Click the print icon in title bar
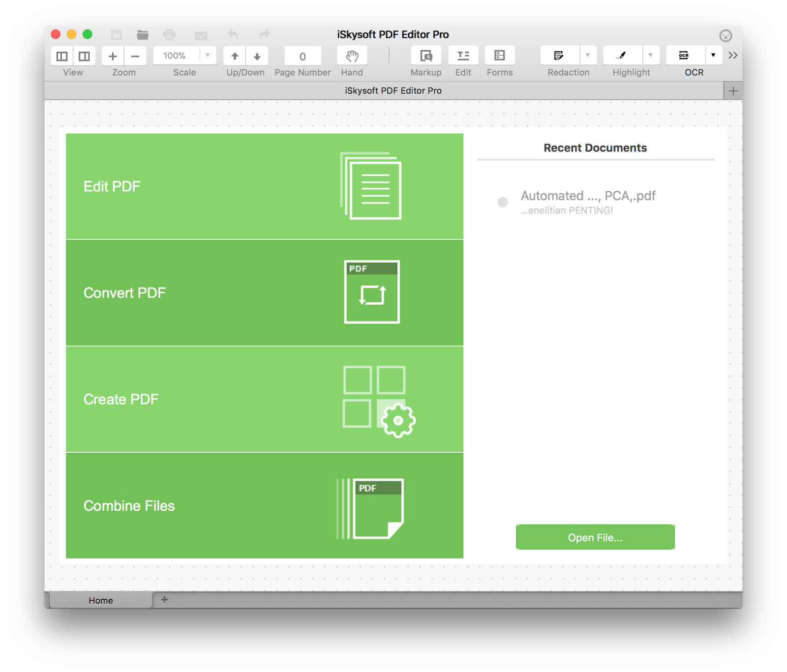The height and width of the screenshot is (672, 787). coord(169,34)
